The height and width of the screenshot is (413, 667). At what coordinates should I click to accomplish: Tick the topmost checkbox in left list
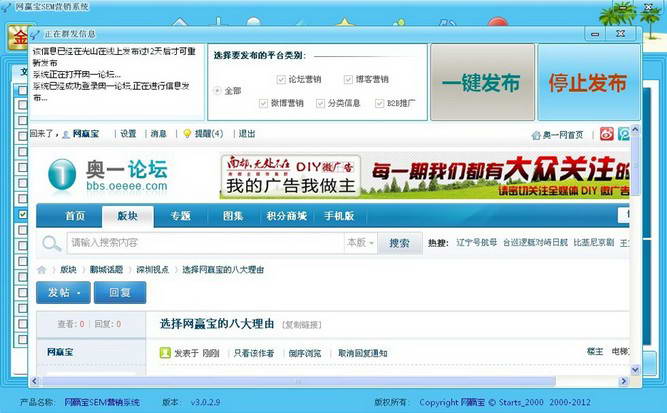[23, 90]
